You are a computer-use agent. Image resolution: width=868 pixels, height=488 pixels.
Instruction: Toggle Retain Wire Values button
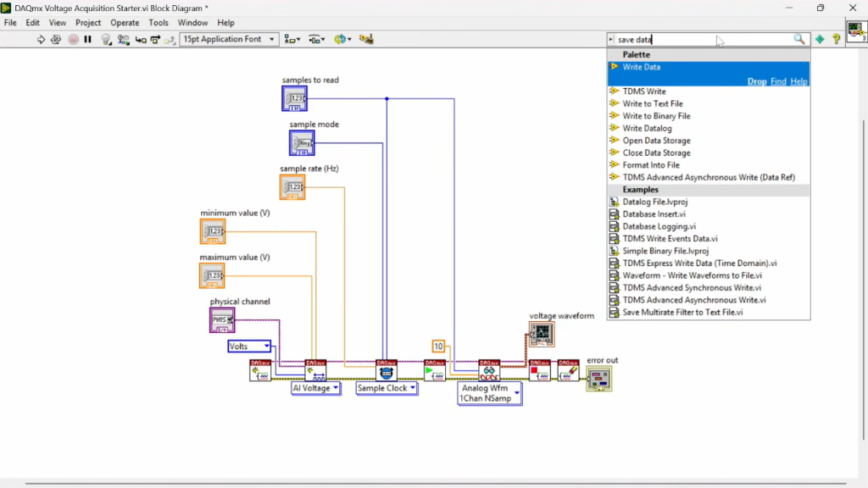124,39
